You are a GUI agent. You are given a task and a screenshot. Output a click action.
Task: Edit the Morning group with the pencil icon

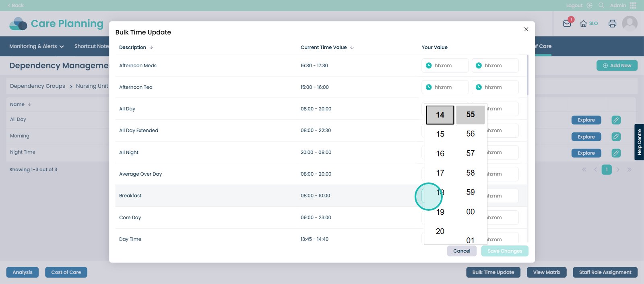[616, 137]
